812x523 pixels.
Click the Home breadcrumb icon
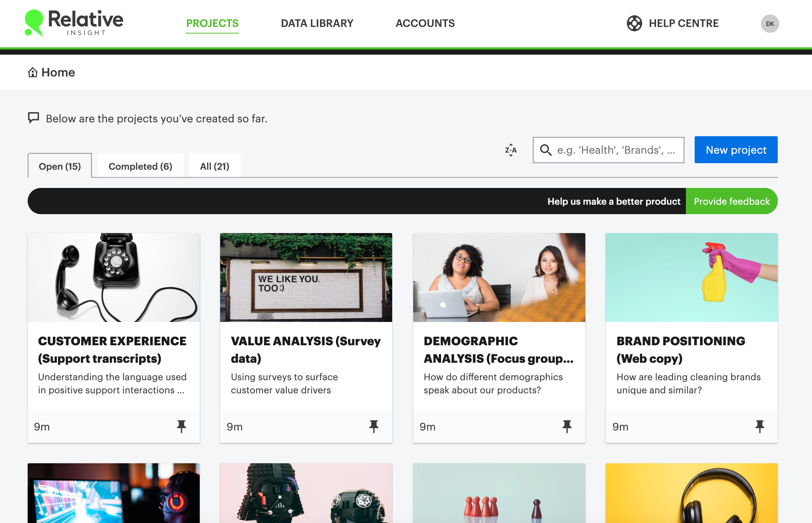pyautogui.click(x=33, y=72)
